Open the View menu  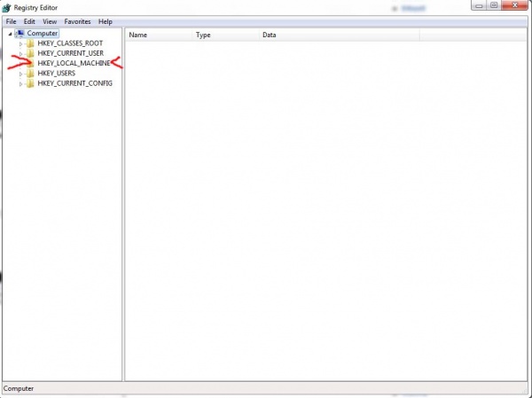(x=50, y=21)
